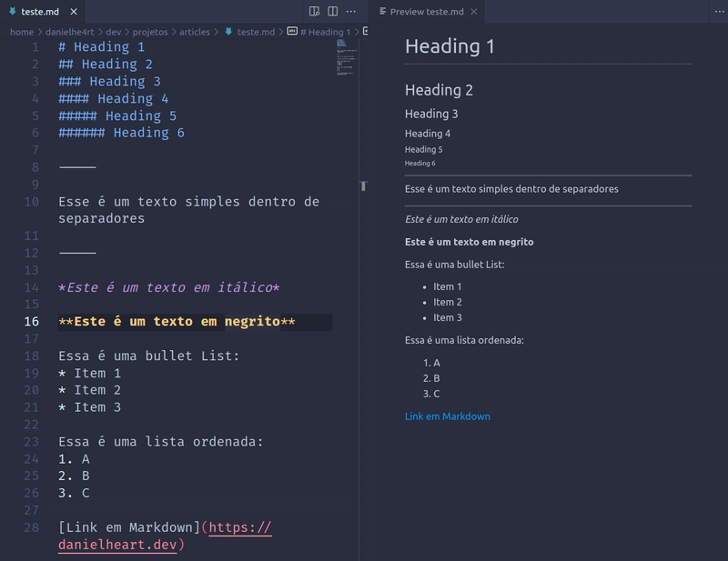Viewport: 728px width, 561px height.
Task: Place cursor on '## Heading 2' source line
Action: coord(106,64)
